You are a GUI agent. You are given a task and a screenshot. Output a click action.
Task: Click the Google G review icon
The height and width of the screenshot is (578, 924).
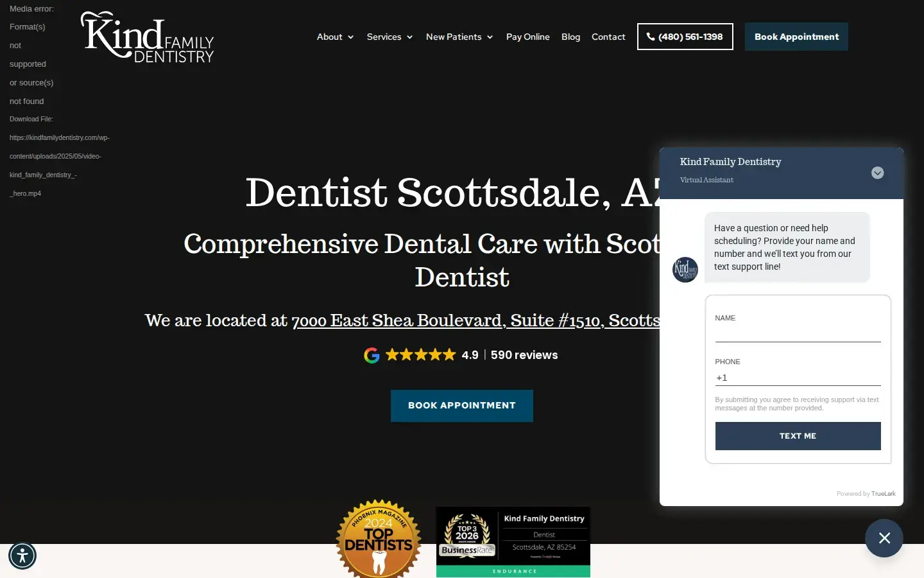372,355
